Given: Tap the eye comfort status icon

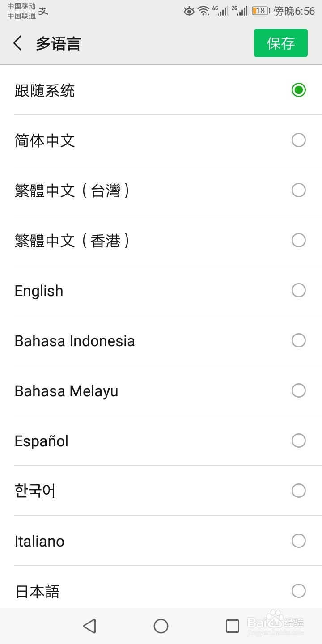Looking at the screenshot, I should (x=189, y=11).
